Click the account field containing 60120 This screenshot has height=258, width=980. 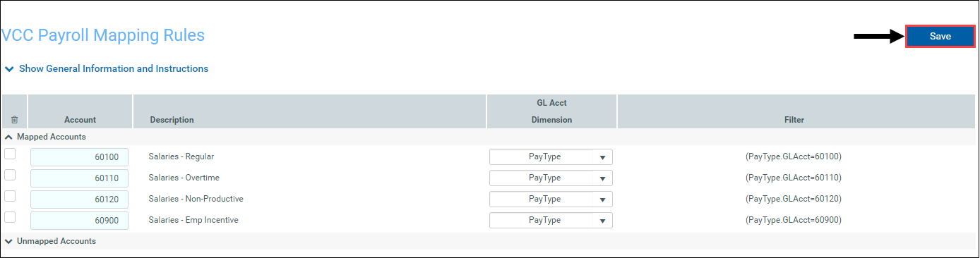[x=79, y=199]
